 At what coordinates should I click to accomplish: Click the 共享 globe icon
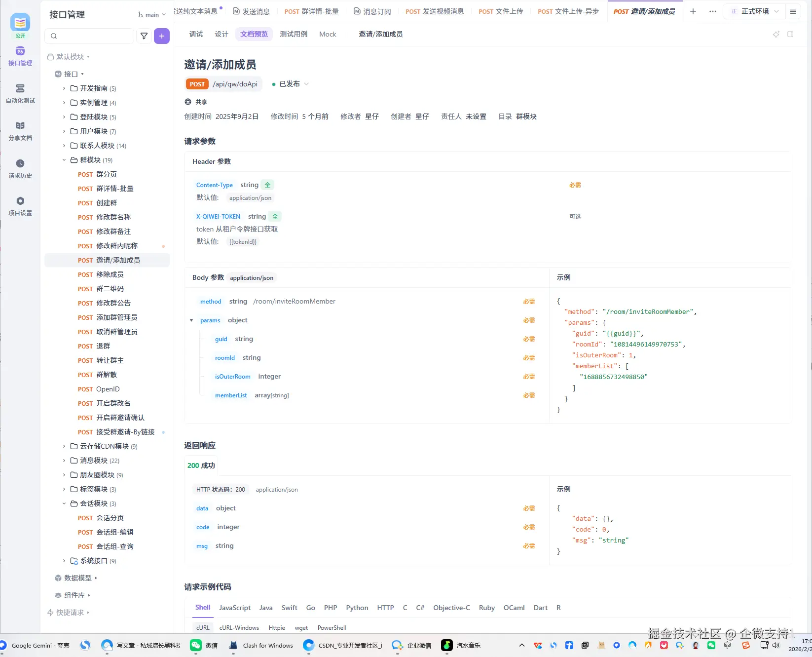pos(188,102)
